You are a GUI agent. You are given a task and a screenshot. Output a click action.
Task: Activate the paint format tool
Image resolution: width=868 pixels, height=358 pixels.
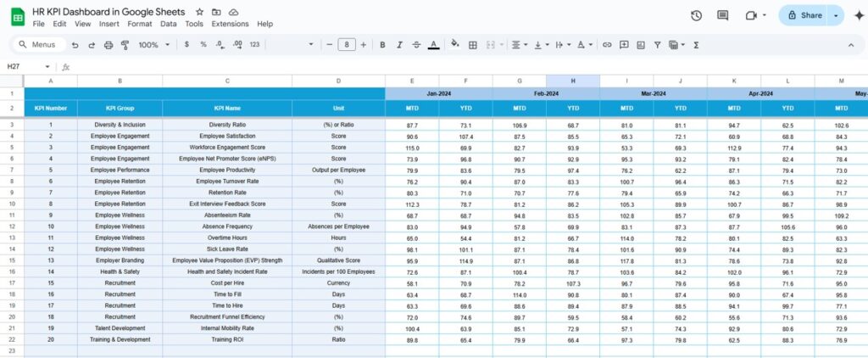tap(125, 45)
